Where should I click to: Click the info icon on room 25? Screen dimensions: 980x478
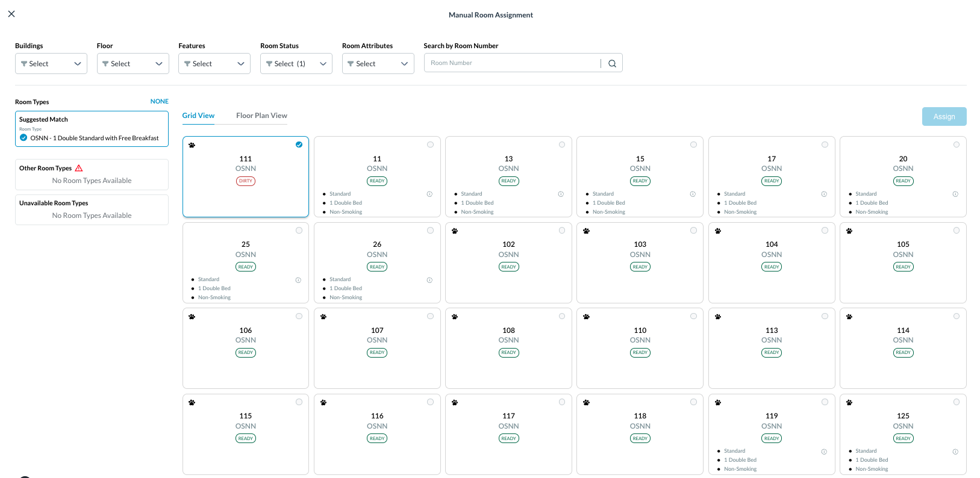pos(298,280)
